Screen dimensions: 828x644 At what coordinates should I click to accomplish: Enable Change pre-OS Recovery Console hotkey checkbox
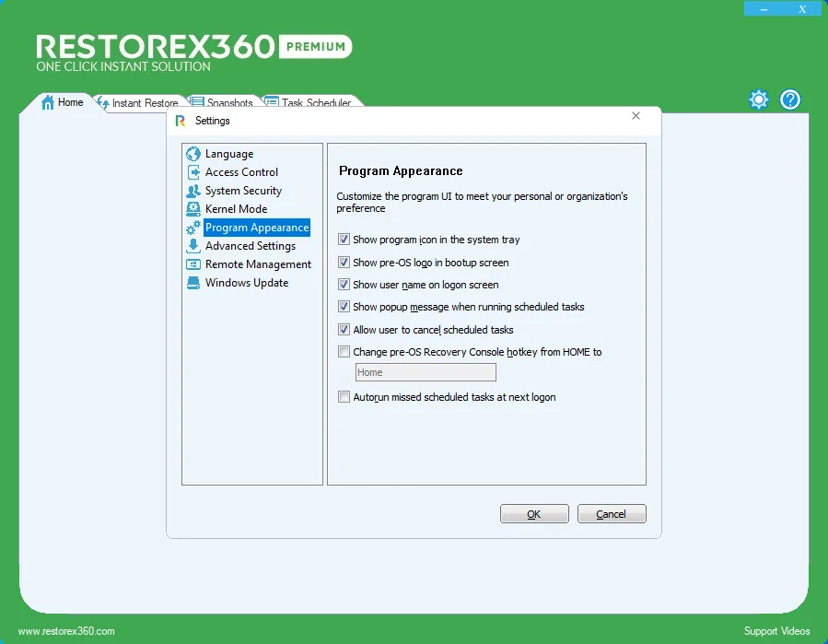pos(344,351)
